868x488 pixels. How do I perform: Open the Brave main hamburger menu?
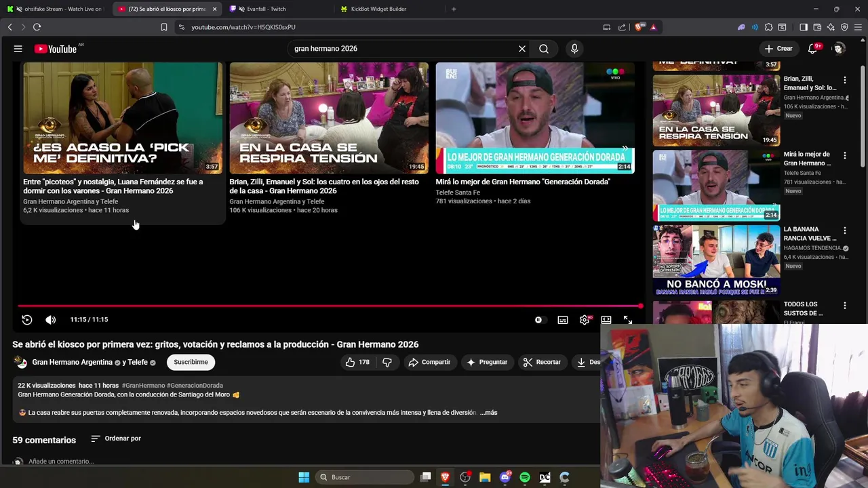858,27
